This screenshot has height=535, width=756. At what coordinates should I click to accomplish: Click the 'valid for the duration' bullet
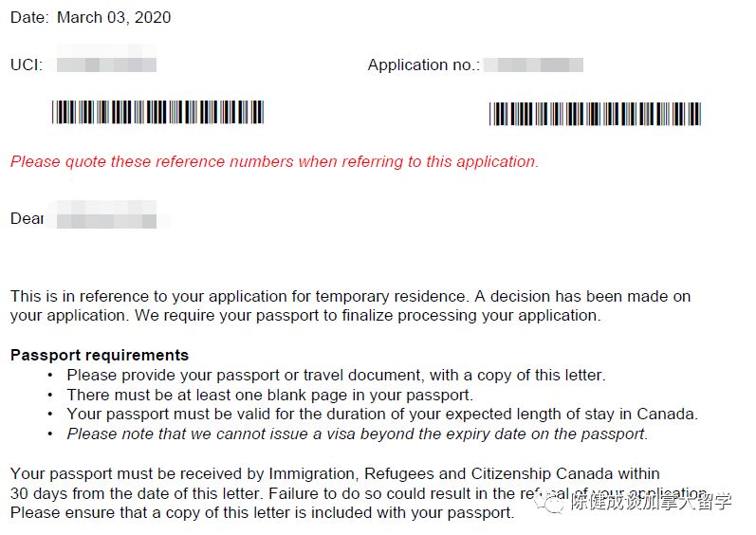[x=381, y=415]
